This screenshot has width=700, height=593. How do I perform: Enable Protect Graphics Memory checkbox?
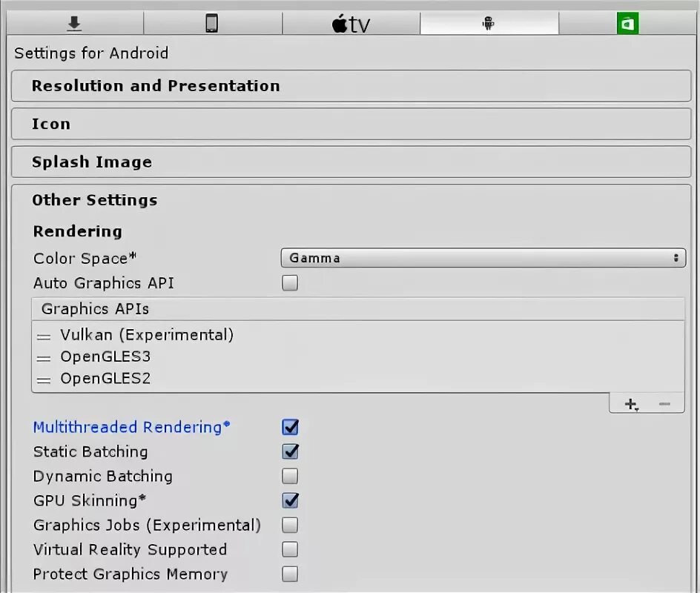290,574
